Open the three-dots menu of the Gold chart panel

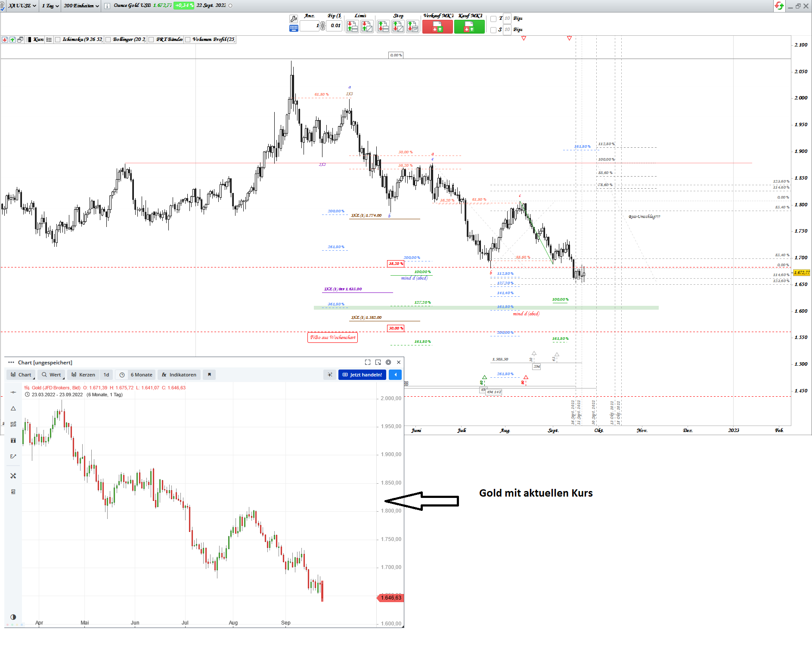tap(11, 362)
